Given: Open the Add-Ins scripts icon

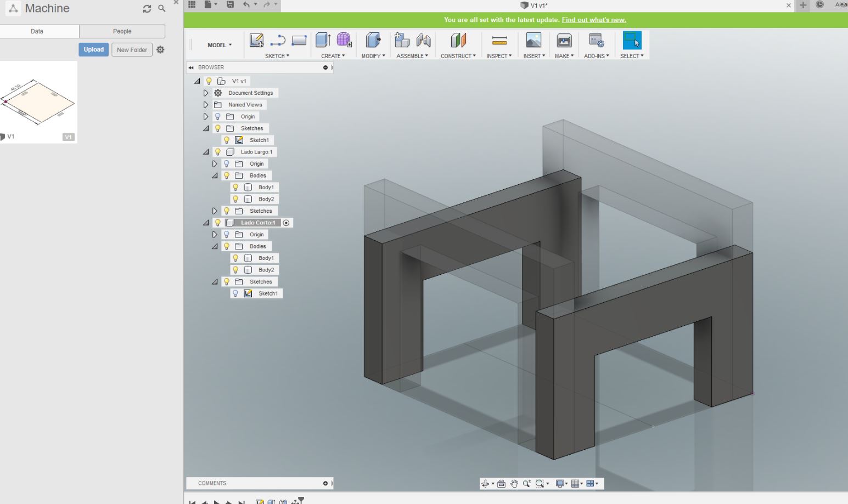Looking at the screenshot, I should tap(596, 40).
